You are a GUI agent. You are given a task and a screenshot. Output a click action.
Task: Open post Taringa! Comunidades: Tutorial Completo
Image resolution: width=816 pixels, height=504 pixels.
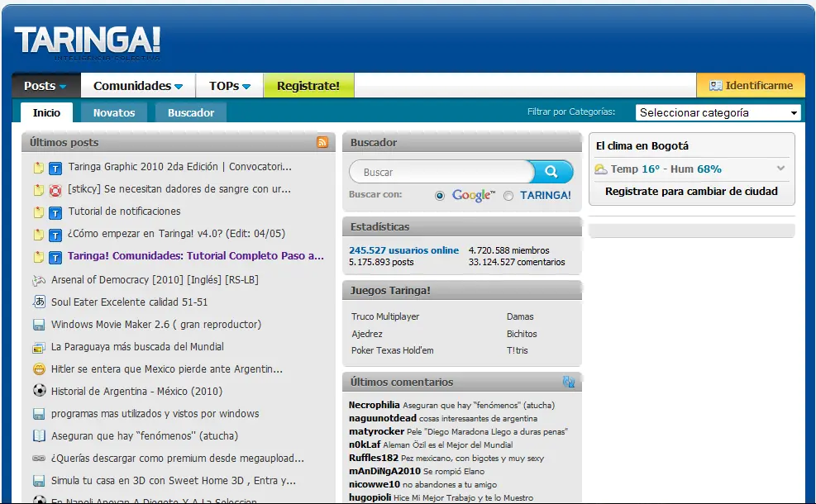196,256
